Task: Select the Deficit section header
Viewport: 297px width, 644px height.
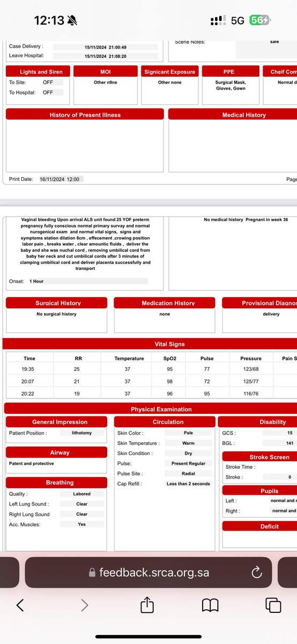Action: (259, 526)
